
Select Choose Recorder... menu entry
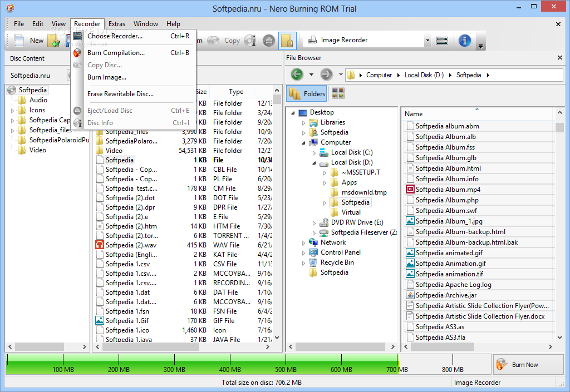tap(134, 36)
